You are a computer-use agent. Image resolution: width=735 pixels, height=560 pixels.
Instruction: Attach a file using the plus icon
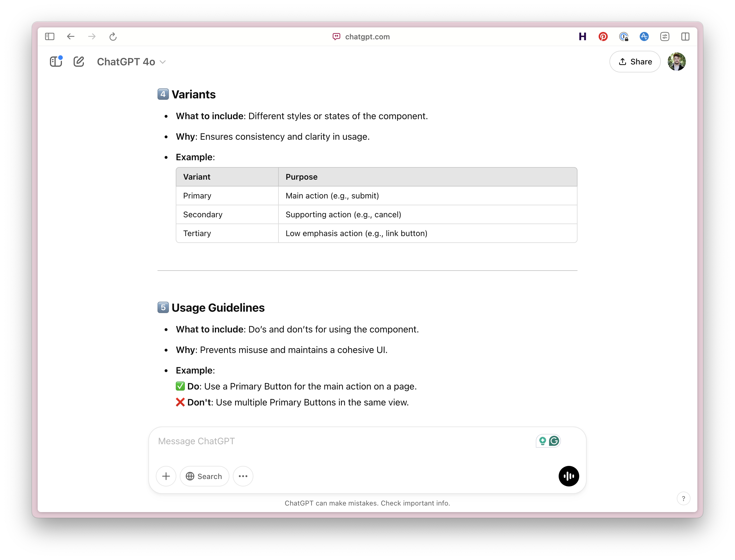coord(166,476)
